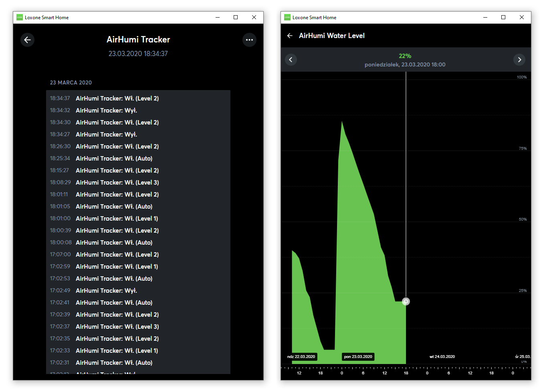
Task: Click the 22% reading above the chart
Action: point(405,56)
